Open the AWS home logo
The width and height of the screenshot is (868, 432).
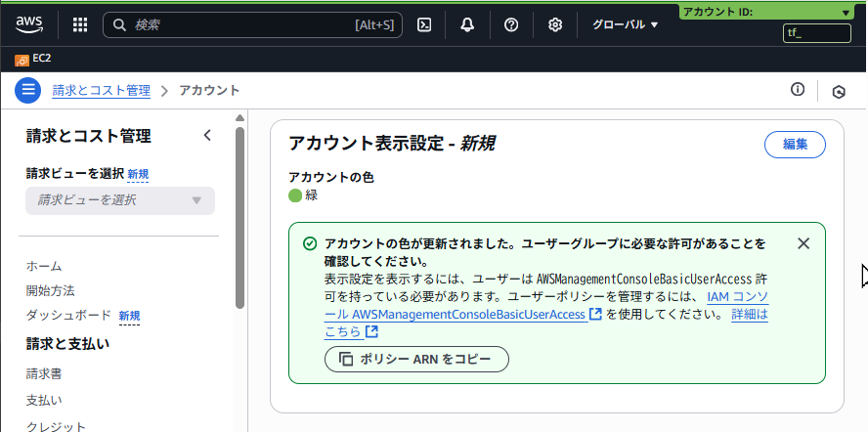point(28,25)
